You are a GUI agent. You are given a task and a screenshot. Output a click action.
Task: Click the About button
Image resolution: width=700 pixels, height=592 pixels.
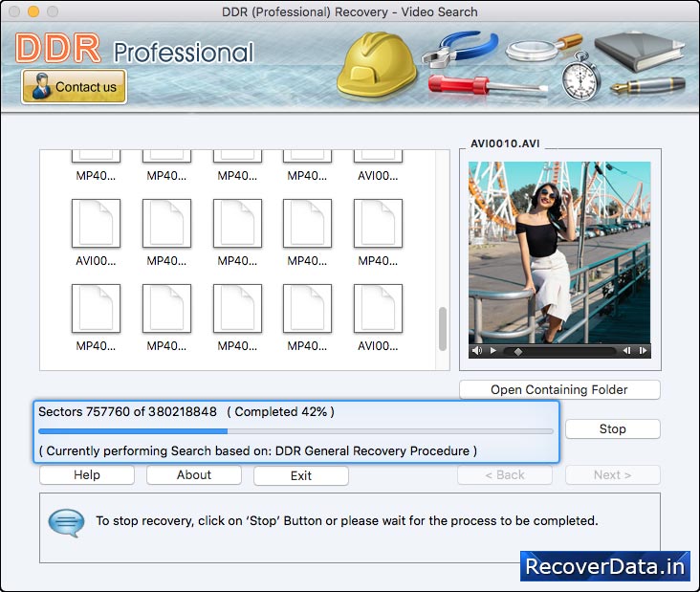194,474
